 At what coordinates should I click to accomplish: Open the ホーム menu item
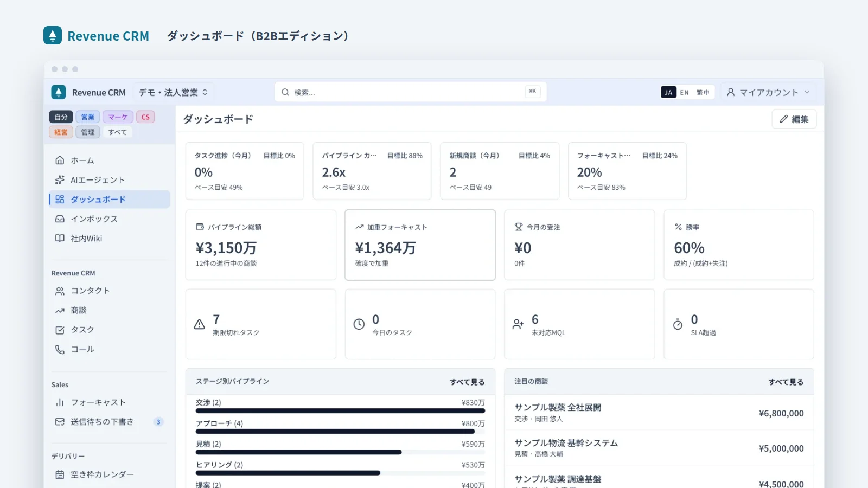tap(110, 160)
